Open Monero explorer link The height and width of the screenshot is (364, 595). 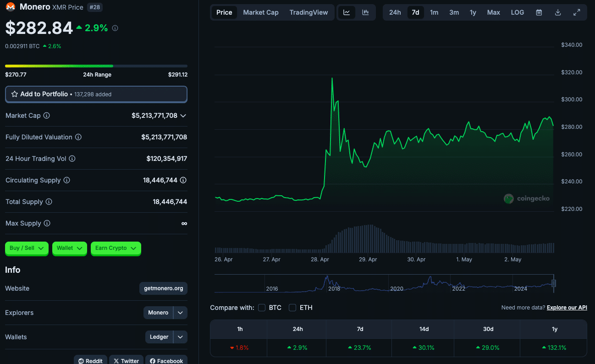[158, 313]
